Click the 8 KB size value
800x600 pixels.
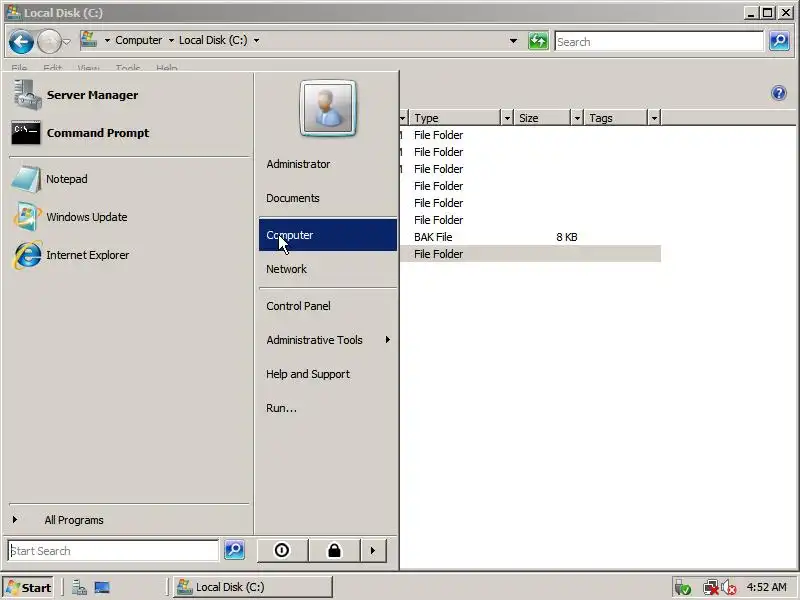(567, 237)
